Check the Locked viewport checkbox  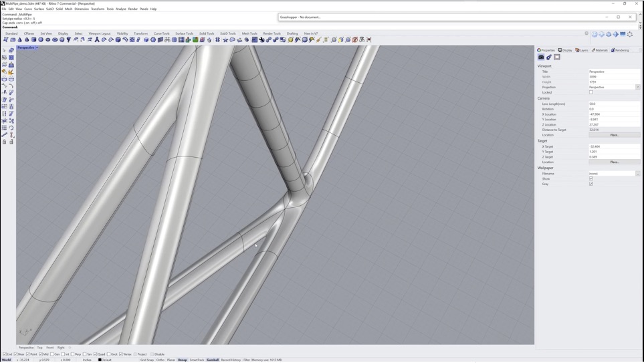[591, 92]
